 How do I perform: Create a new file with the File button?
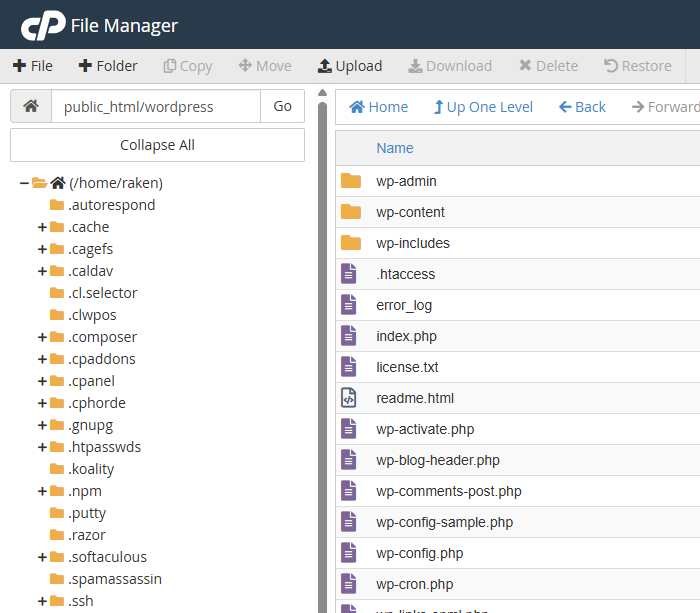point(33,66)
